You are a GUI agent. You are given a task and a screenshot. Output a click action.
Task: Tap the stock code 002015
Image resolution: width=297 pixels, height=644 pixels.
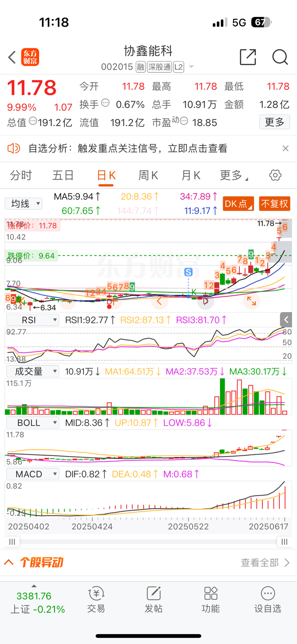117,67
